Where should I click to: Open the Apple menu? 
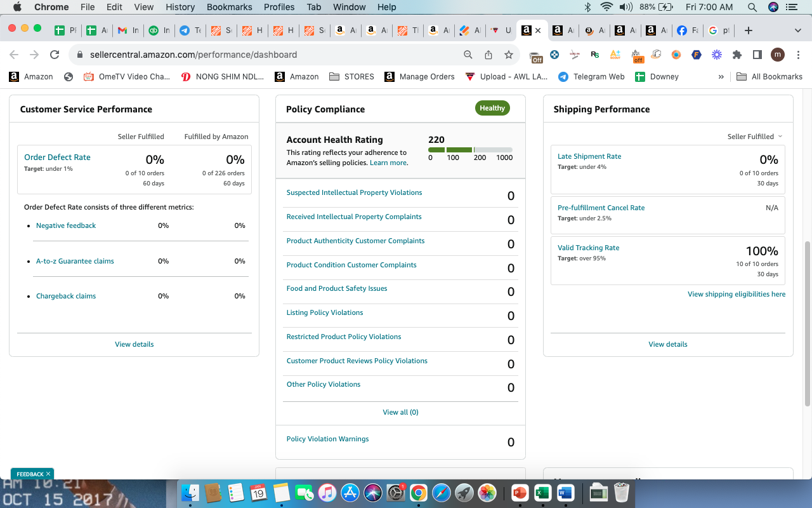pos(17,7)
